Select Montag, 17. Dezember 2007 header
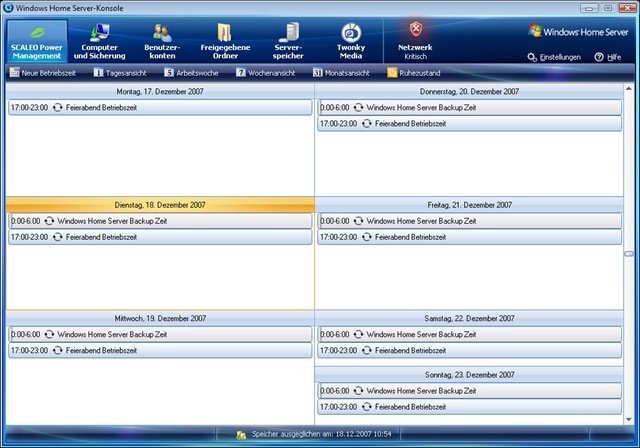Screen dimensions: 640x448 160,91
